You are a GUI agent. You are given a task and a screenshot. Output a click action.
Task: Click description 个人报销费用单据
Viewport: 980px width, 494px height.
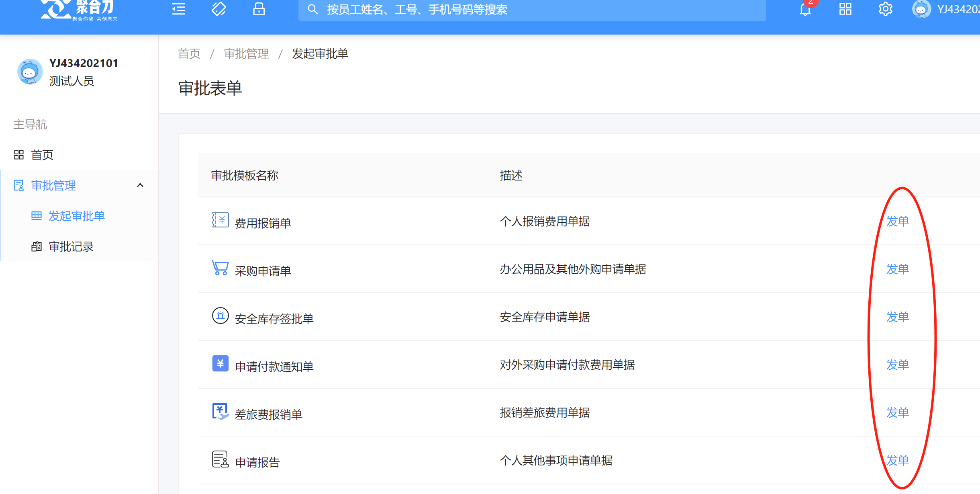545,221
